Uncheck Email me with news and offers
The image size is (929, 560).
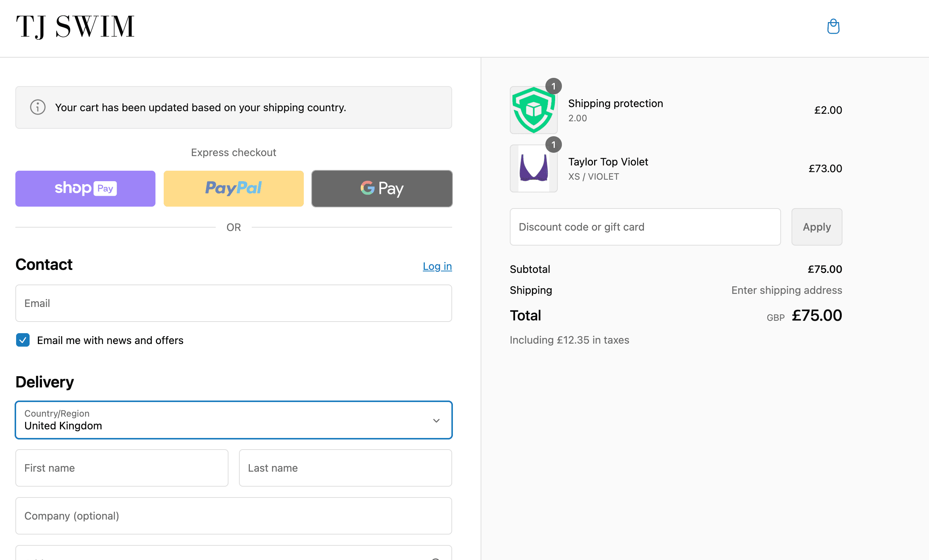(x=23, y=340)
